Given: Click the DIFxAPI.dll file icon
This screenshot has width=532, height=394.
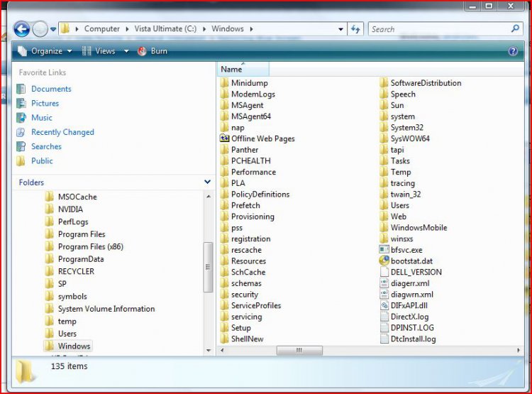Looking at the screenshot, I should click(x=384, y=305).
